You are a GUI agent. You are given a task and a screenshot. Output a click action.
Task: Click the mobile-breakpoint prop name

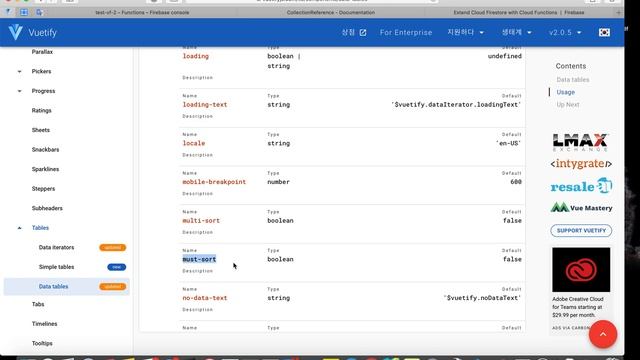[x=214, y=182]
